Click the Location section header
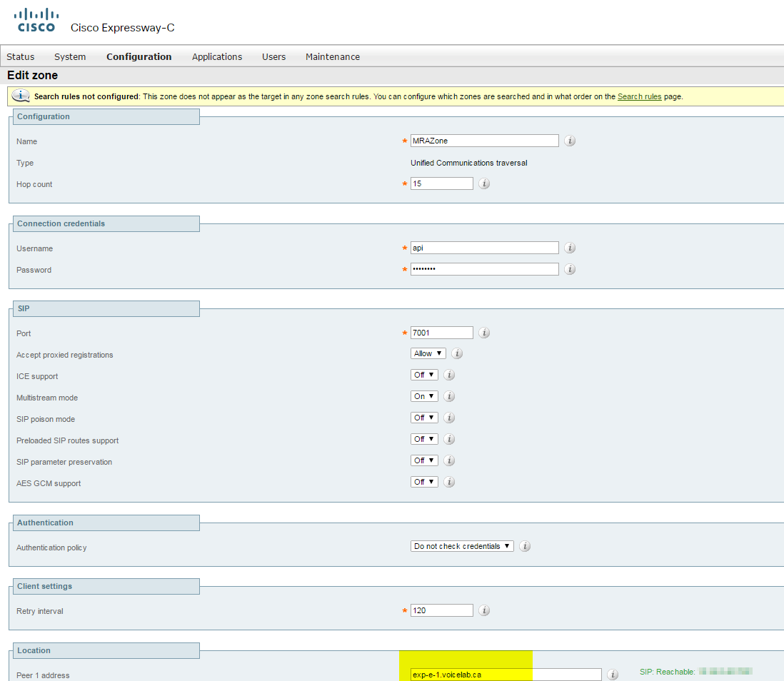 coord(106,650)
